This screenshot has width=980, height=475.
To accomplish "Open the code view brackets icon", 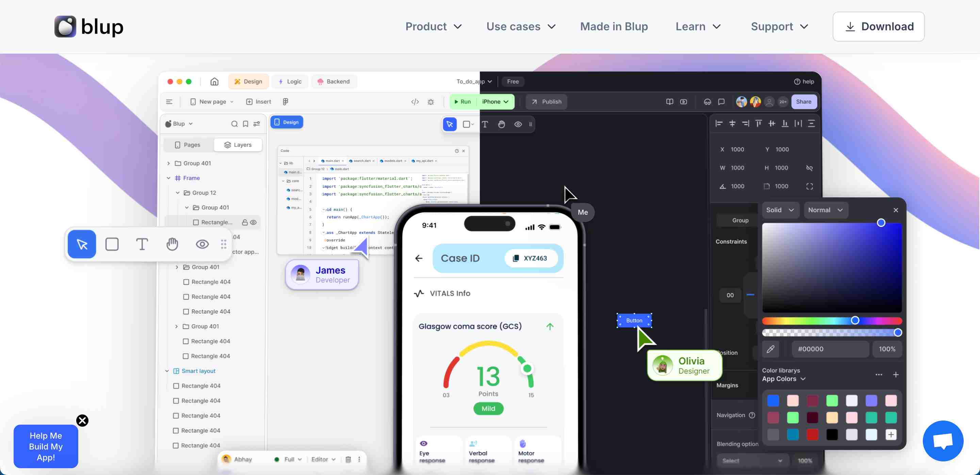I will click(415, 101).
